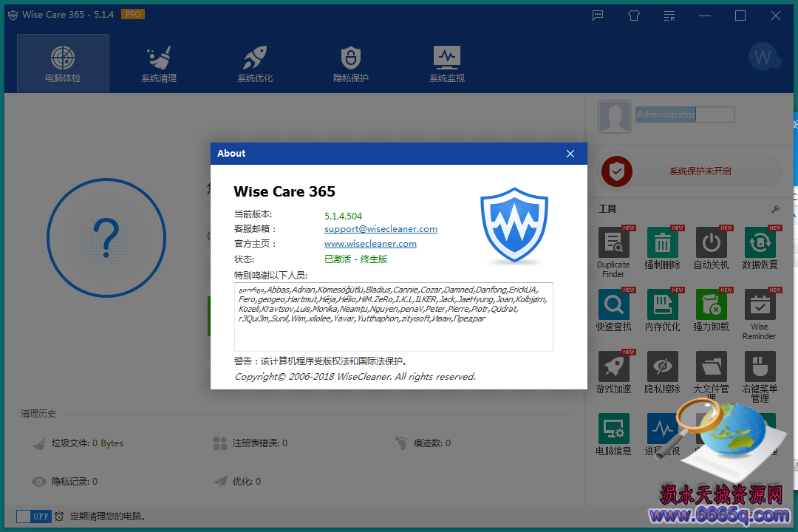Close the About dialog
The image size is (798, 532).
point(570,154)
